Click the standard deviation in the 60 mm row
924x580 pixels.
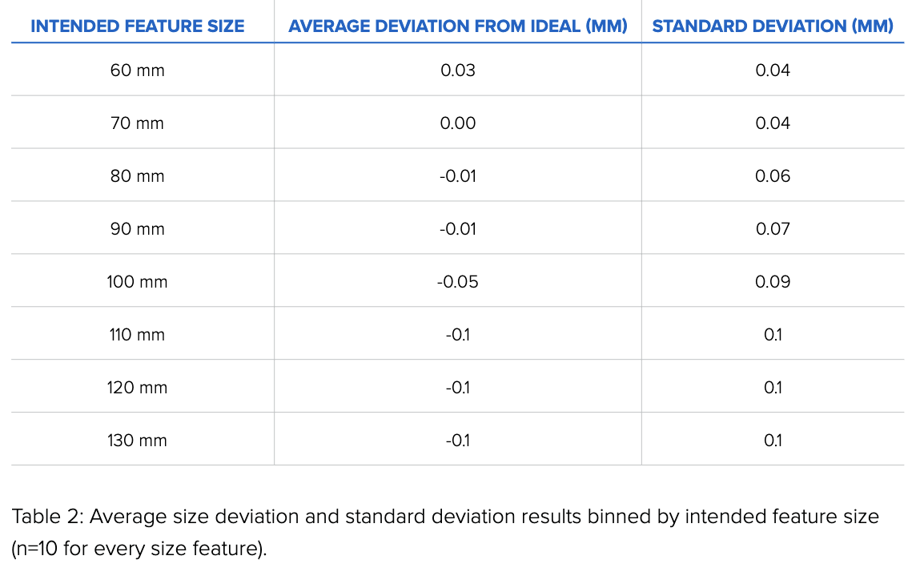(x=773, y=70)
